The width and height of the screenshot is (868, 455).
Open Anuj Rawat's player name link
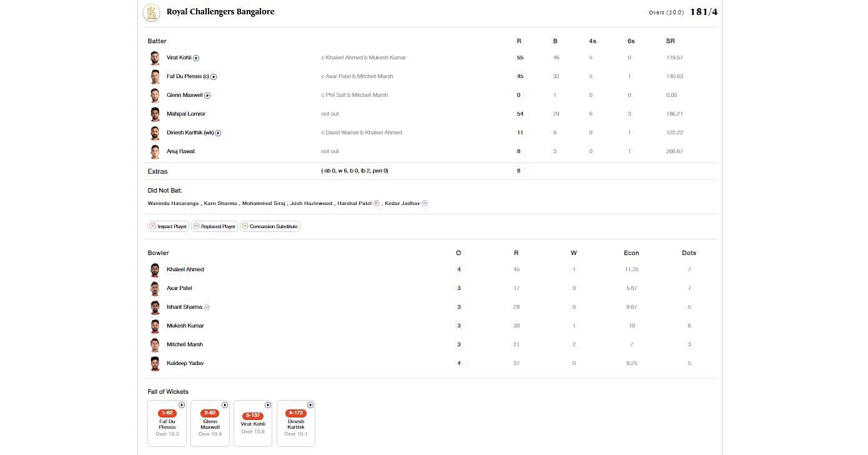click(180, 151)
